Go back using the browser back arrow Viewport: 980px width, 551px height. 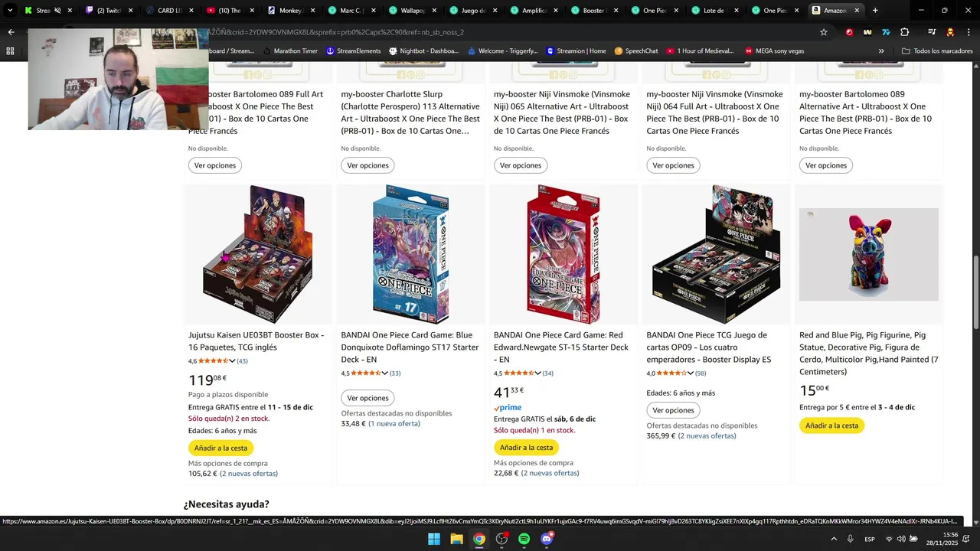(11, 32)
